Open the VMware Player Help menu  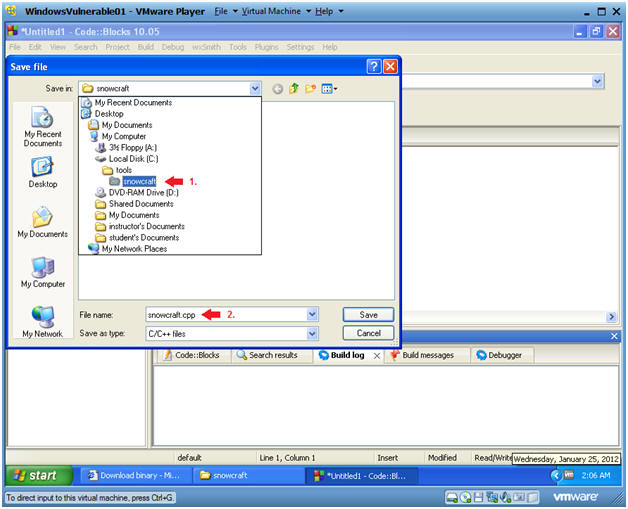click(x=329, y=11)
